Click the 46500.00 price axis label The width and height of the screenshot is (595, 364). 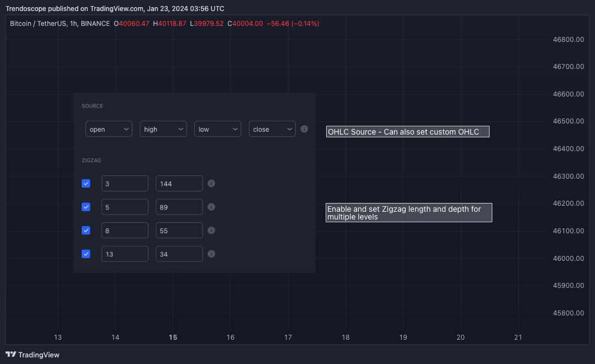[569, 121]
